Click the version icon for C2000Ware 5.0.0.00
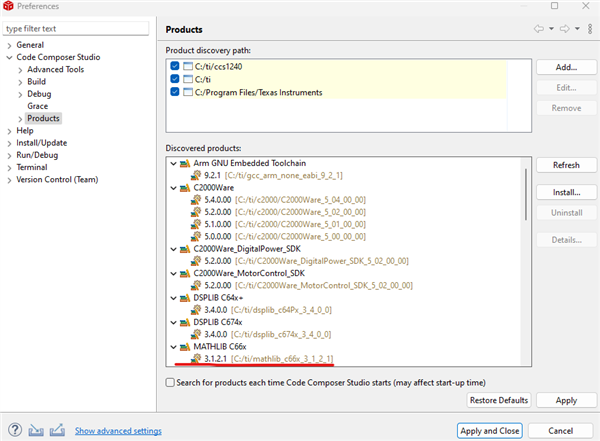The width and height of the screenshot is (600, 441). pyautogui.click(x=196, y=237)
